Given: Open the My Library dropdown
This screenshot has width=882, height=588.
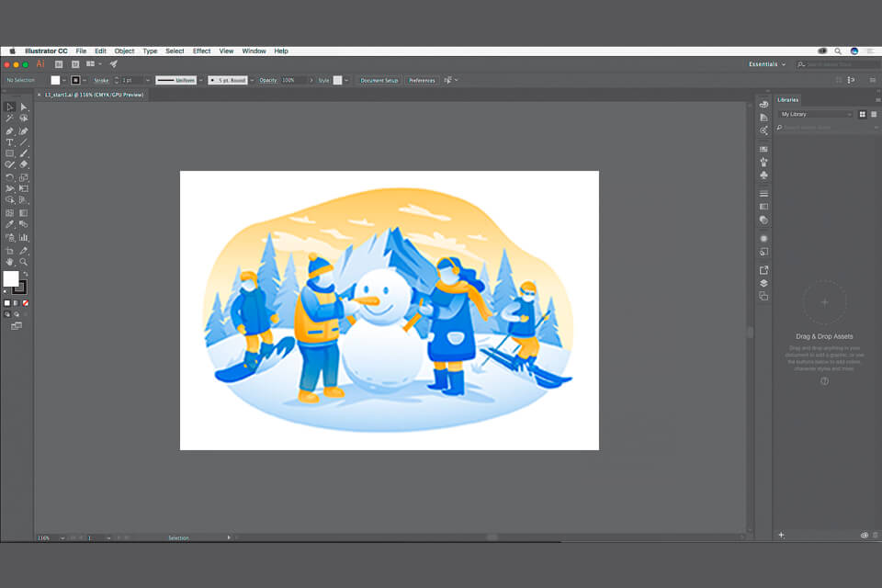Looking at the screenshot, I should click(x=816, y=114).
